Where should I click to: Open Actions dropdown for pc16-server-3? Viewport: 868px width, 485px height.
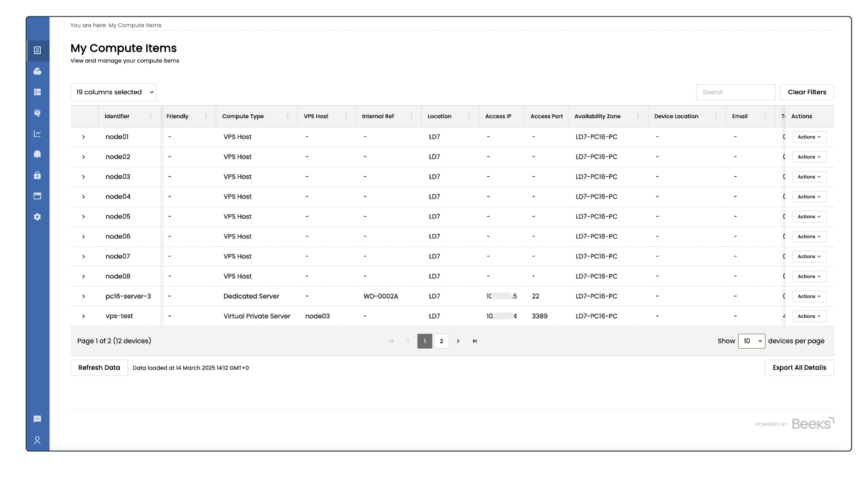[x=809, y=297]
